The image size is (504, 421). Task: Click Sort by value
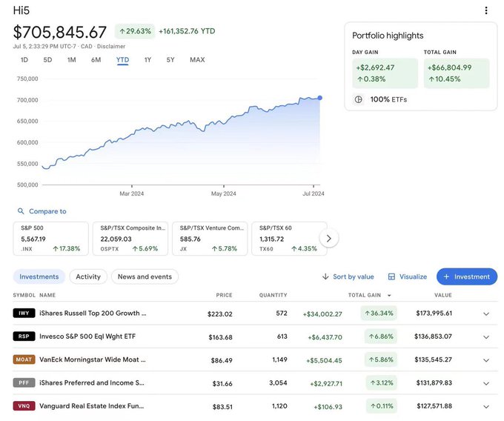(x=354, y=276)
